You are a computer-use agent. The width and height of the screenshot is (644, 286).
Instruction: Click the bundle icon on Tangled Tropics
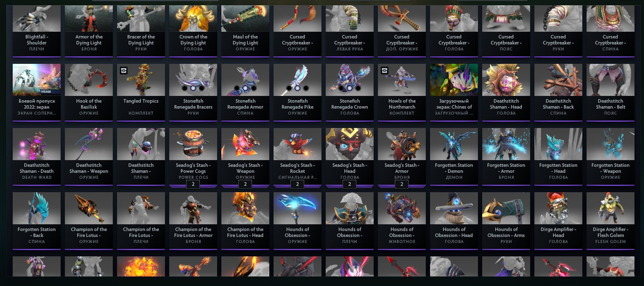point(124,71)
